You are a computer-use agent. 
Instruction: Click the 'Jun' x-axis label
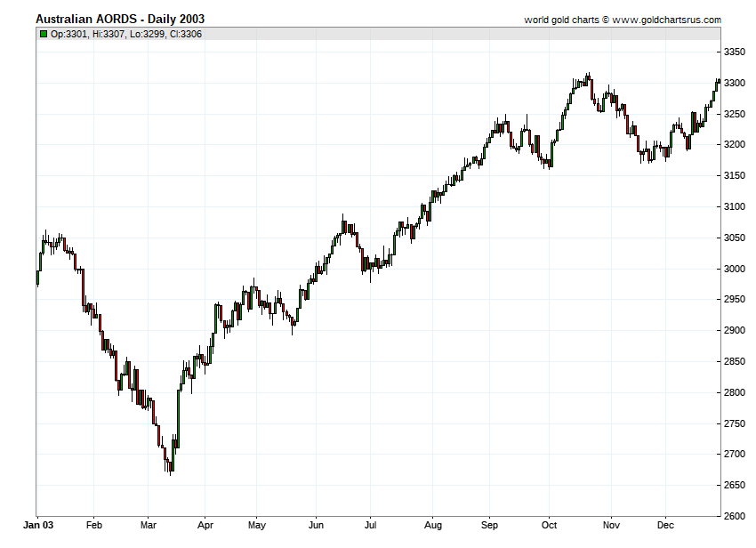pyautogui.click(x=316, y=525)
